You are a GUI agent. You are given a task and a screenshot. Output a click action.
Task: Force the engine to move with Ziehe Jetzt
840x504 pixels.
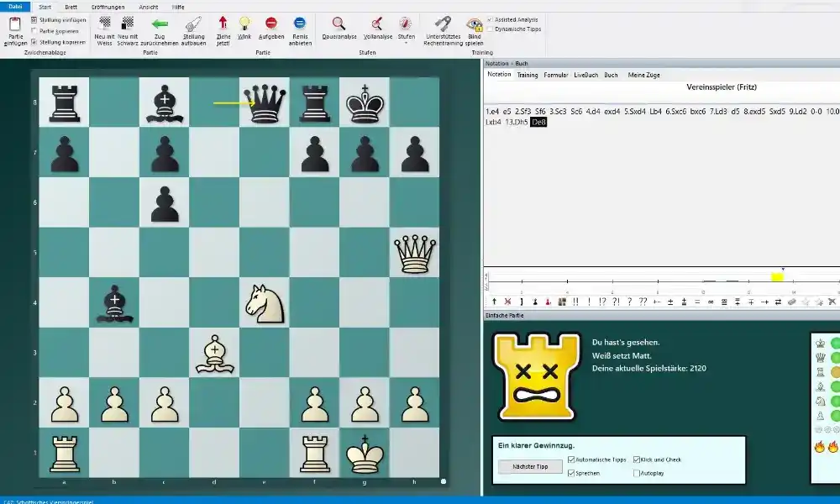[x=222, y=30]
